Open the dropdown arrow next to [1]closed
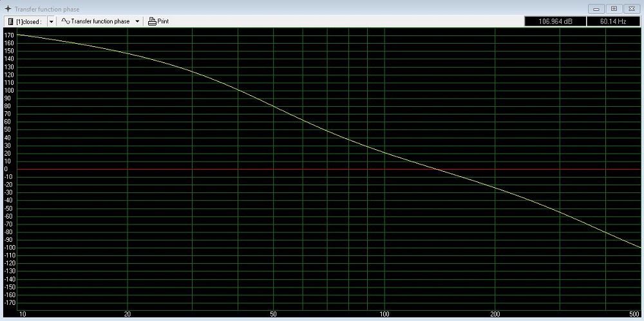The width and height of the screenshot is (644, 321). 52,21
